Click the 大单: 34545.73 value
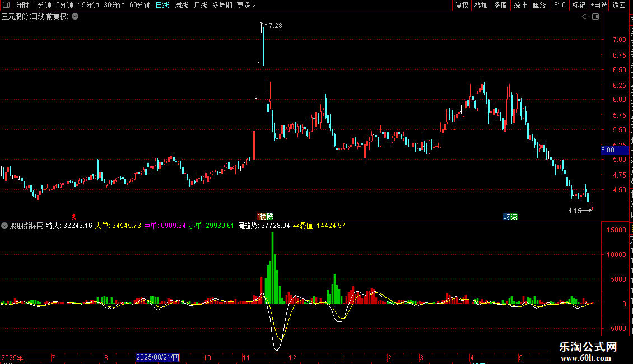This screenshot has width=633, height=364. [x=118, y=226]
